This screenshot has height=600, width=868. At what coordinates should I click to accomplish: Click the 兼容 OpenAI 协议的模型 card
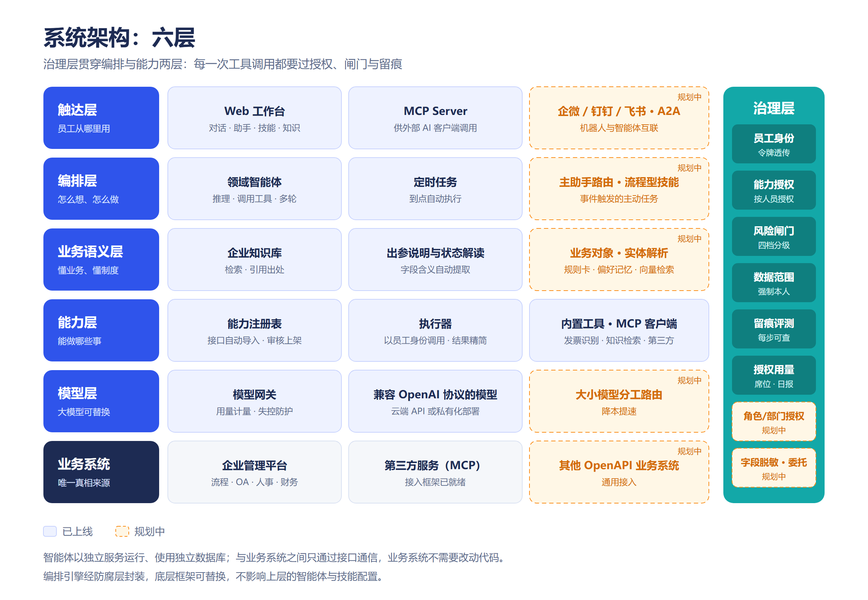(x=435, y=401)
